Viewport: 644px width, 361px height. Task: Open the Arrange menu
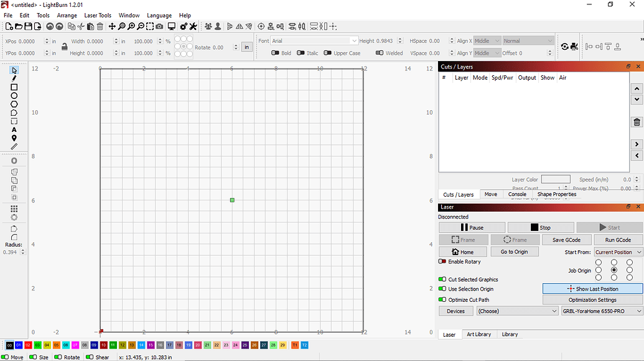point(67,15)
